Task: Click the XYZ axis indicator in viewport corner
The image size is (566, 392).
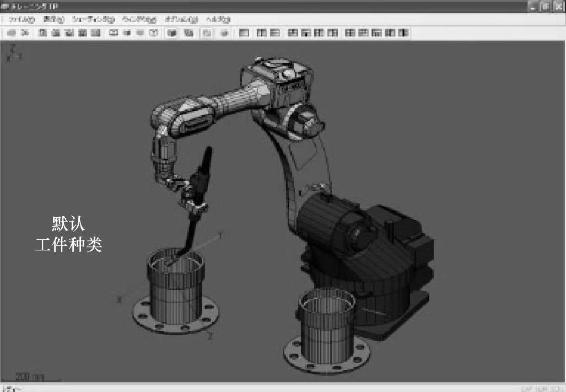Action: click(x=14, y=53)
